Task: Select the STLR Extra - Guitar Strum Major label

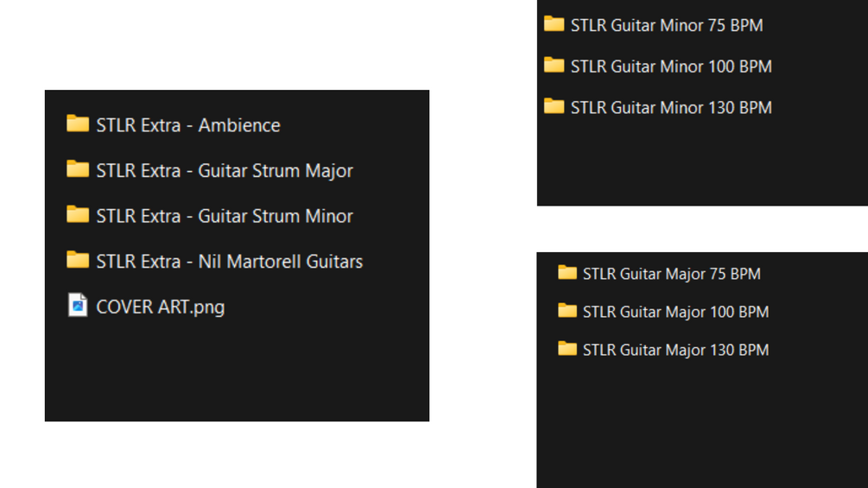Action: click(225, 171)
